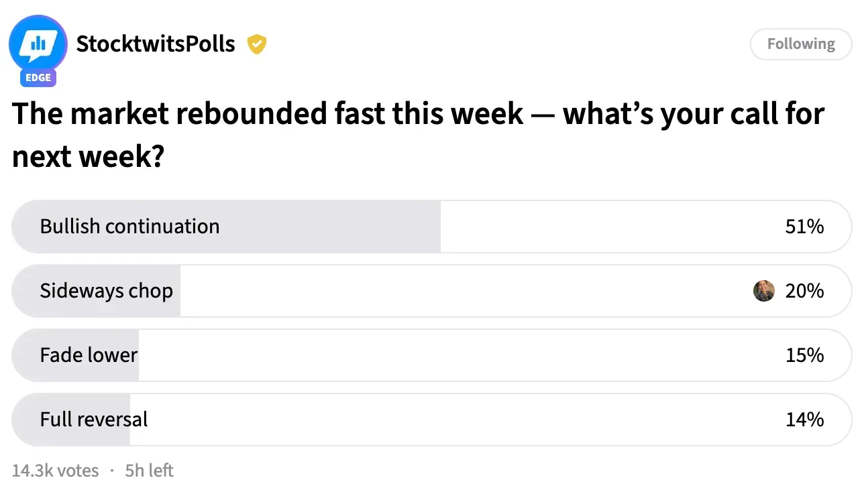Toggle the Following button
Screen dimensions: 868x492
(x=801, y=44)
